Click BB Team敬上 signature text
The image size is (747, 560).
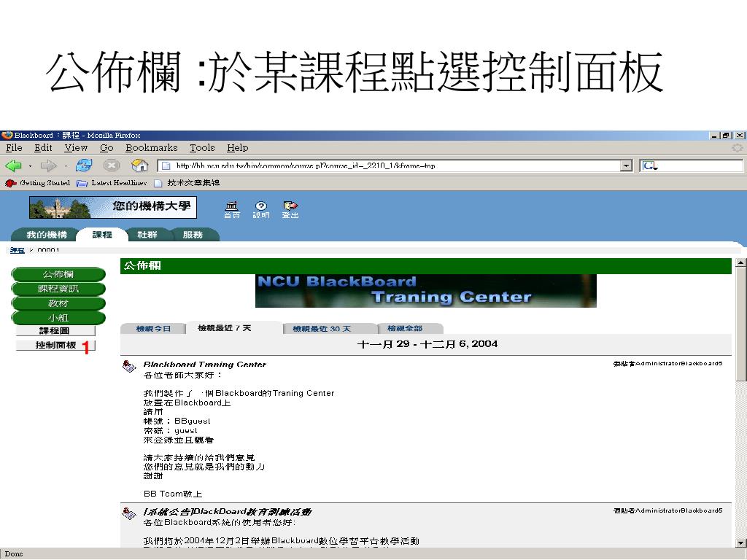172,494
